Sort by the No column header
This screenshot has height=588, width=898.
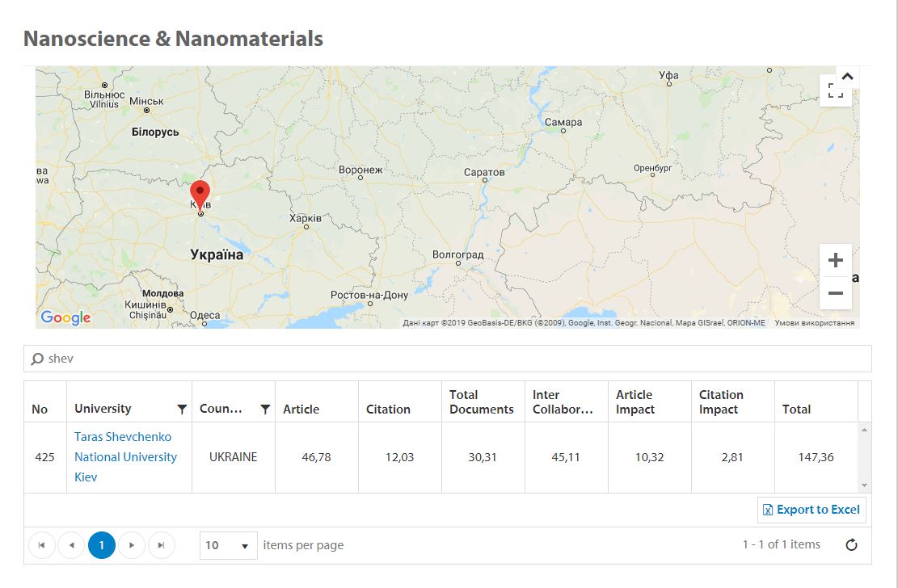tap(40, 409)
